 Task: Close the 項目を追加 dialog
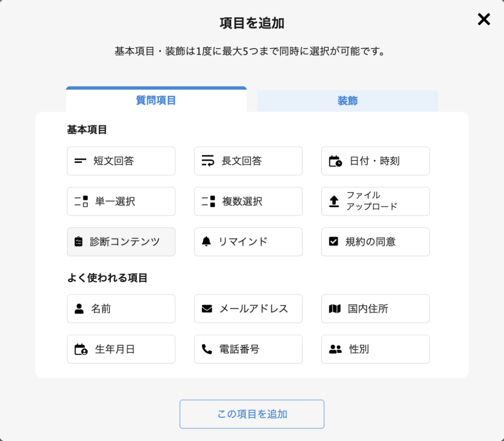click(x=484, y=19)
